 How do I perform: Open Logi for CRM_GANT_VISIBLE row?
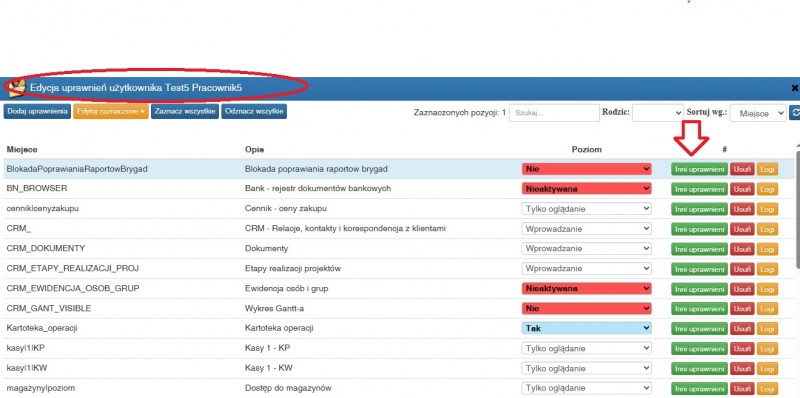[x=767, y=309]
